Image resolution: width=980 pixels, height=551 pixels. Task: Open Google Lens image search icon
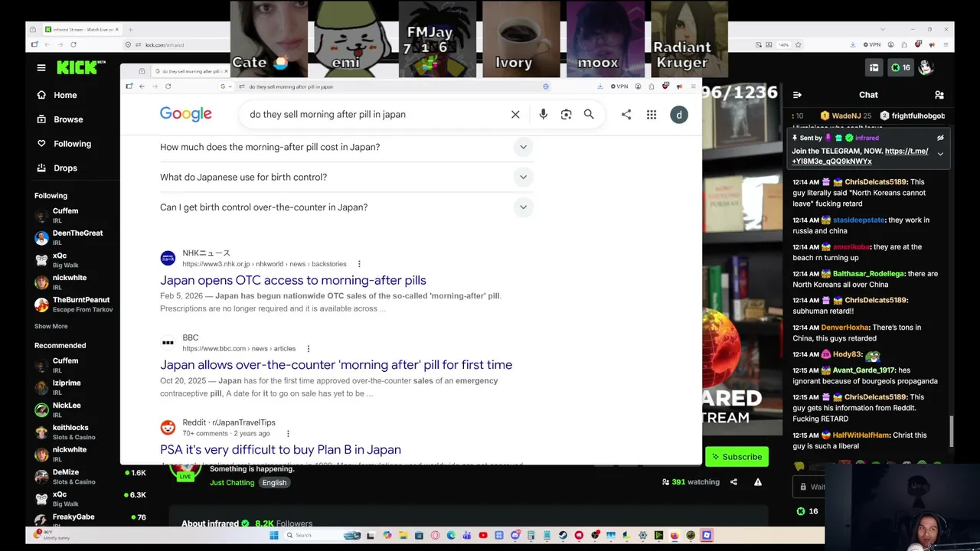566,115
